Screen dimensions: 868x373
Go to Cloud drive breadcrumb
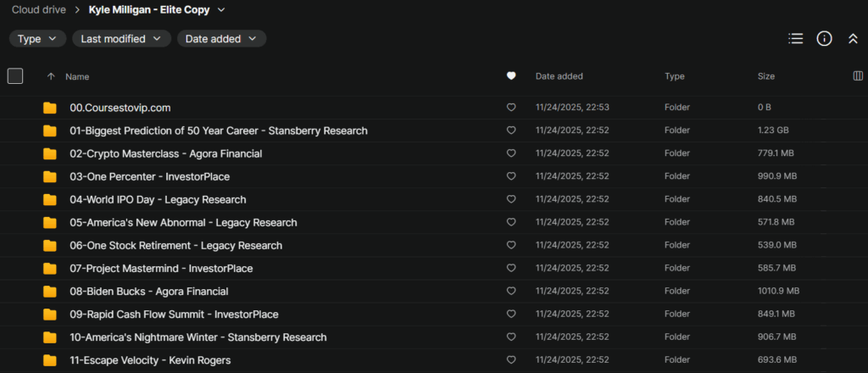(x=41, y=10)
